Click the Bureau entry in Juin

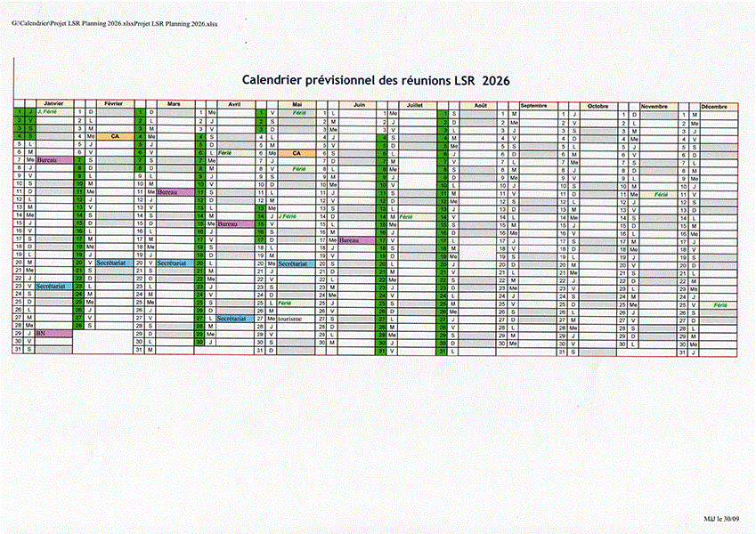pos(350,240)
